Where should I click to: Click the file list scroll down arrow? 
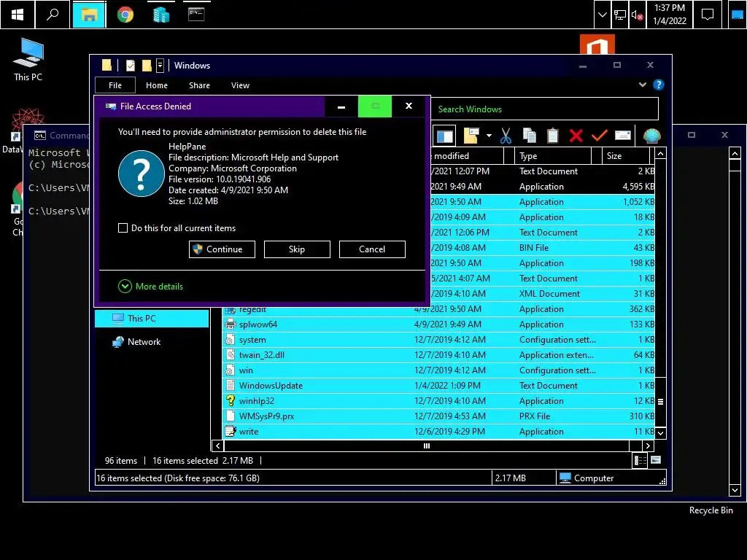(660, 433)
